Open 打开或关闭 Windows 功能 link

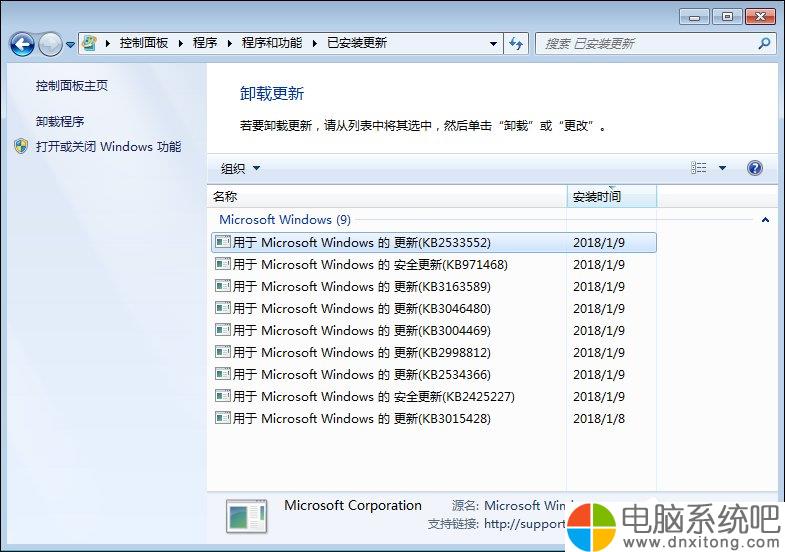point(108,147)
